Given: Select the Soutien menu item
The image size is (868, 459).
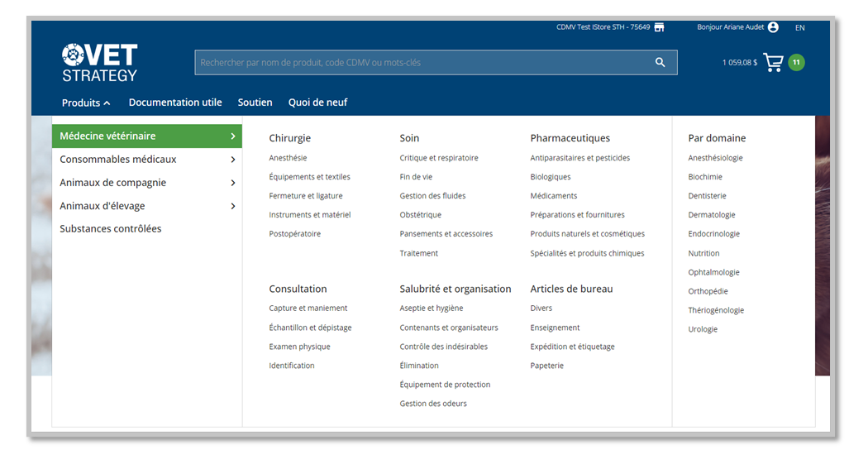Looking at the screenshot, I should coord(255,103).
